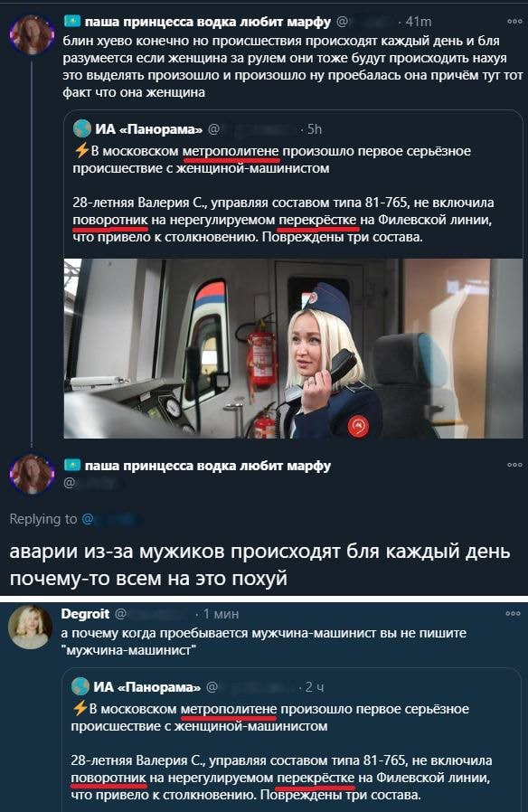Click the 5h timestamp in quoted tweet

pyautogui.click(x=315, y=129)
